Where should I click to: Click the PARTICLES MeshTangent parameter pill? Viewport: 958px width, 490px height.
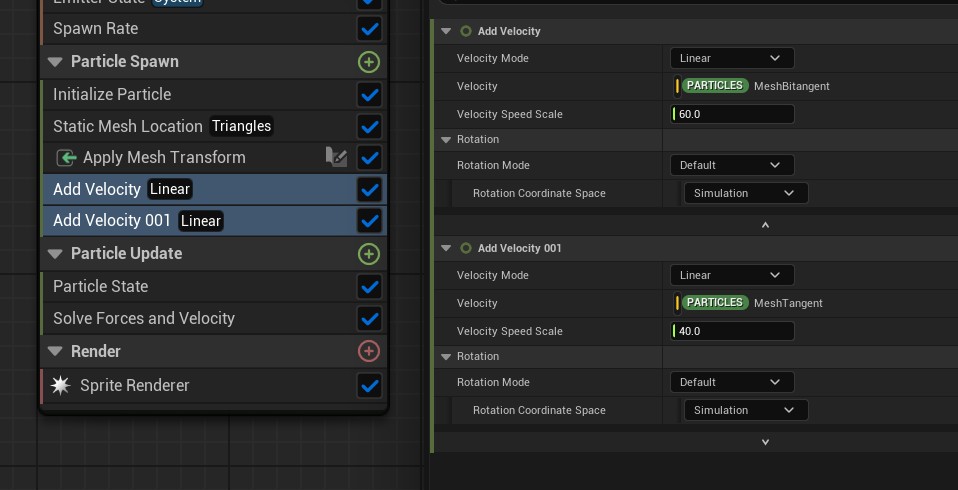click(714, 303)
